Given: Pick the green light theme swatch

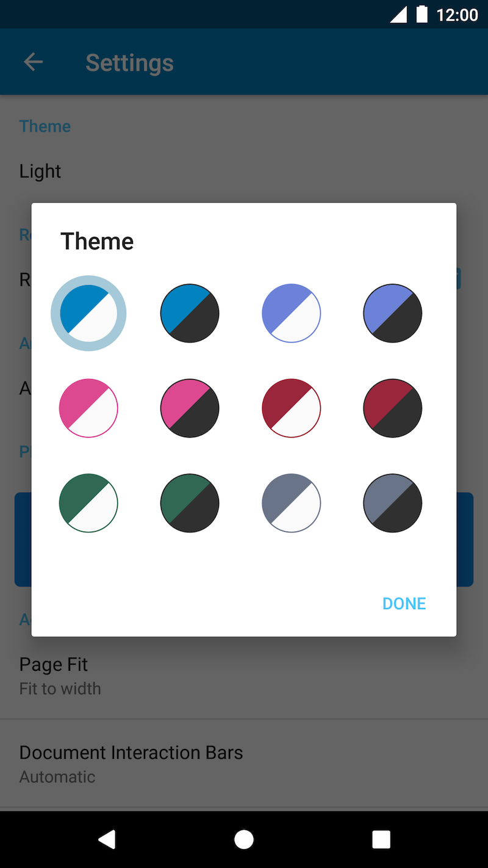Looking at the screenshot, I should 88,503.
